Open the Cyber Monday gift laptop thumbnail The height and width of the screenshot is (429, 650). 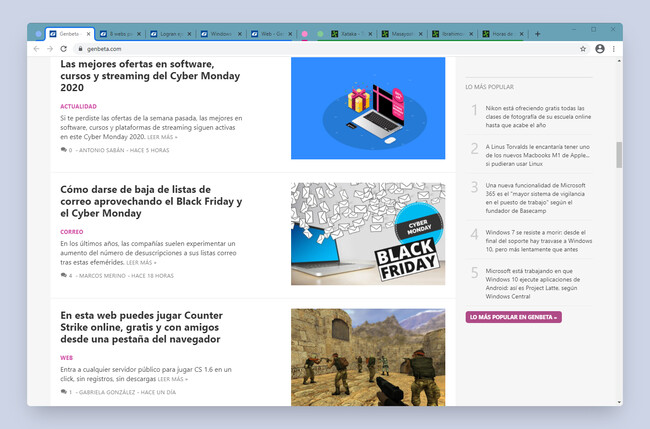point(368,108)
